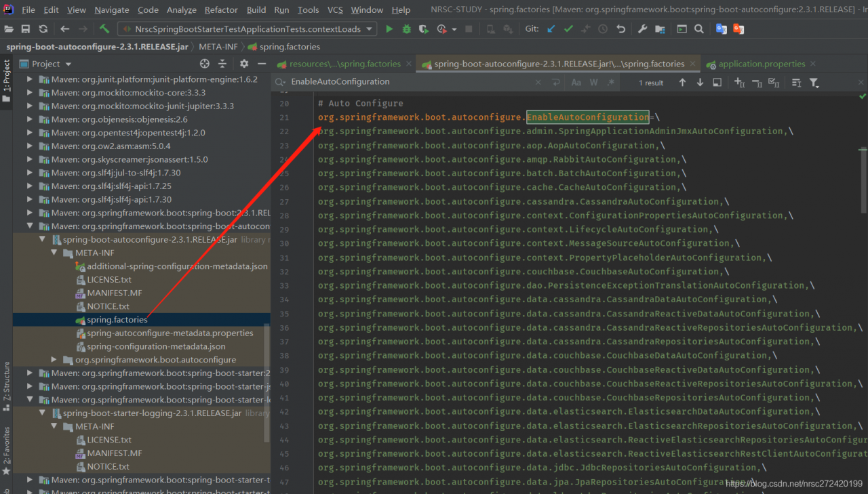This screenshot has height=494, width=868.
Task: Click the Synchronize refresh icon
Action: pos(43,29)
